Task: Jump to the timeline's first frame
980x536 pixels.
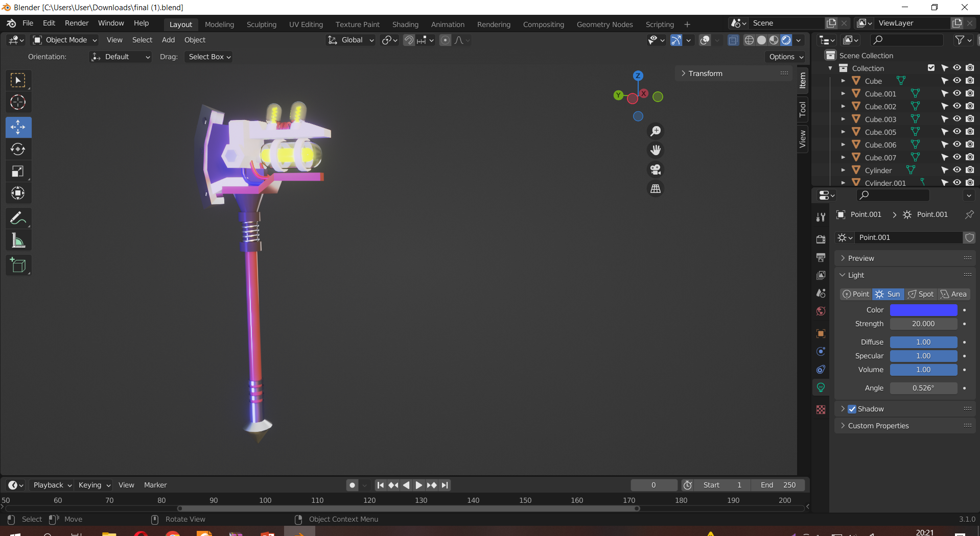Action: pos(380,485)
